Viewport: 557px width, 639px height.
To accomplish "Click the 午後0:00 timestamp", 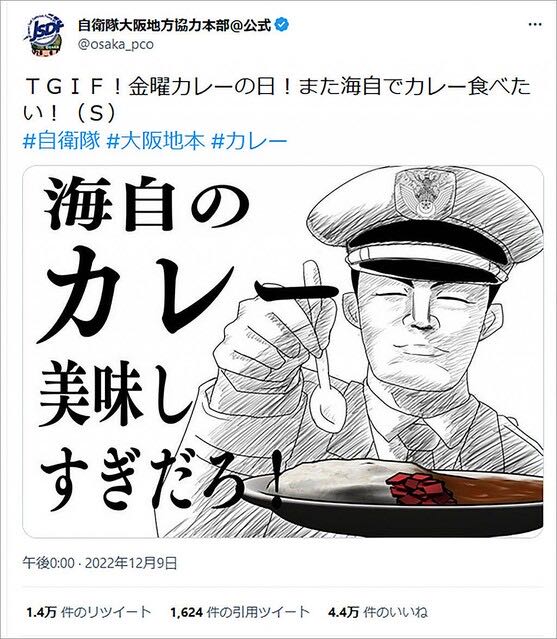I will (49, 564).
